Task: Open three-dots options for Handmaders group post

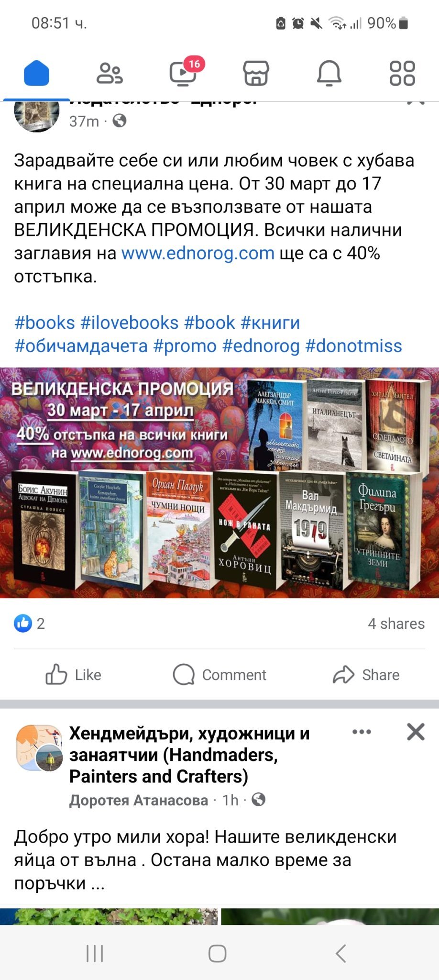Action: [x=362, y=732]
